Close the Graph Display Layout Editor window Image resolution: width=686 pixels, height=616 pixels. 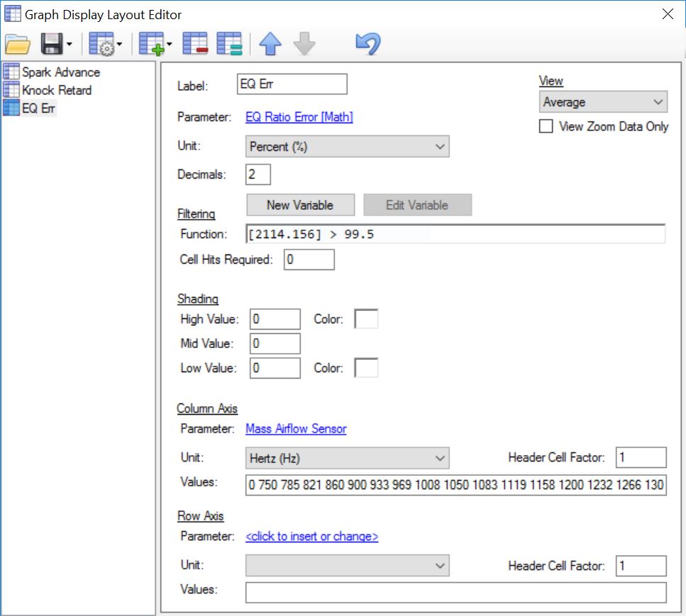(x=668, y=14)
